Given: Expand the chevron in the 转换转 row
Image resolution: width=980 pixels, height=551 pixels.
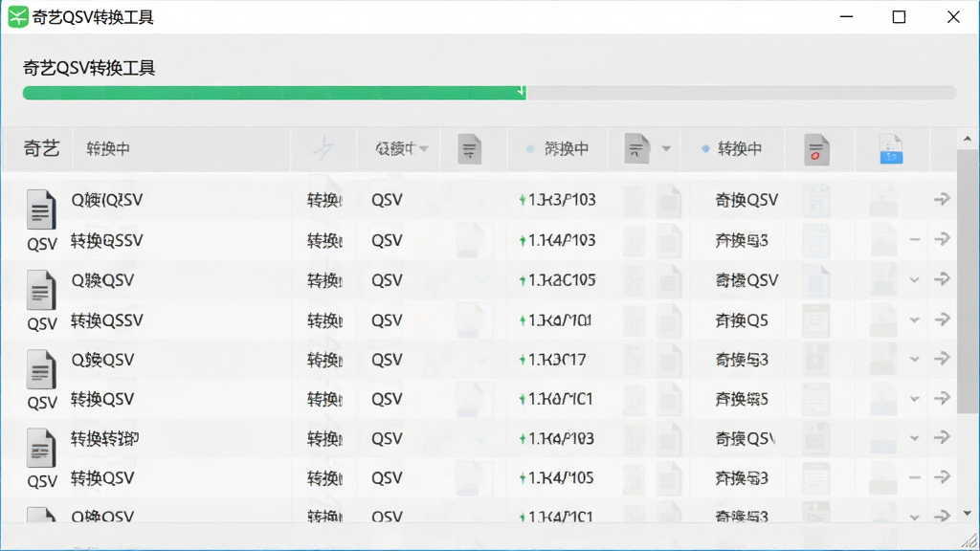Looking at the screenshot, I should click(914, 438).
